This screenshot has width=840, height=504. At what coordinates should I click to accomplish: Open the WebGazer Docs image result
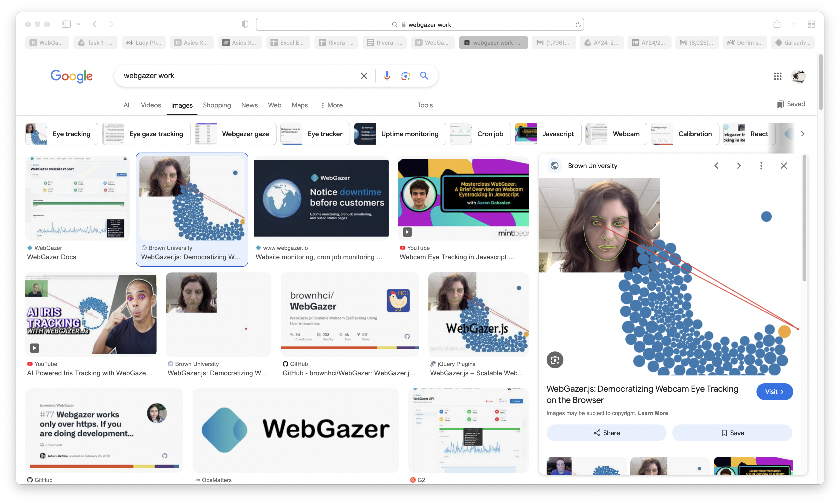pyautogui.click(x=78, y=198)
